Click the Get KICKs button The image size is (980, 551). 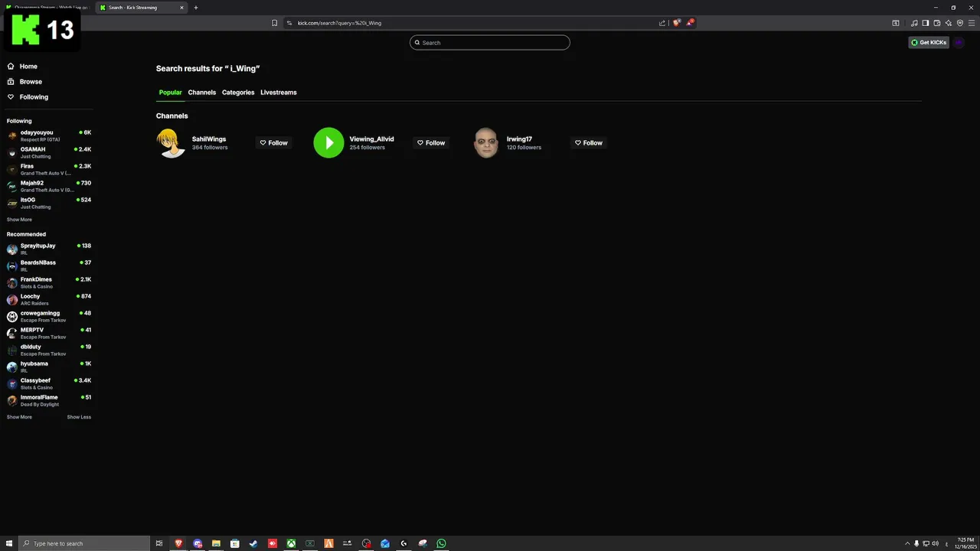(x=929, y=43)
